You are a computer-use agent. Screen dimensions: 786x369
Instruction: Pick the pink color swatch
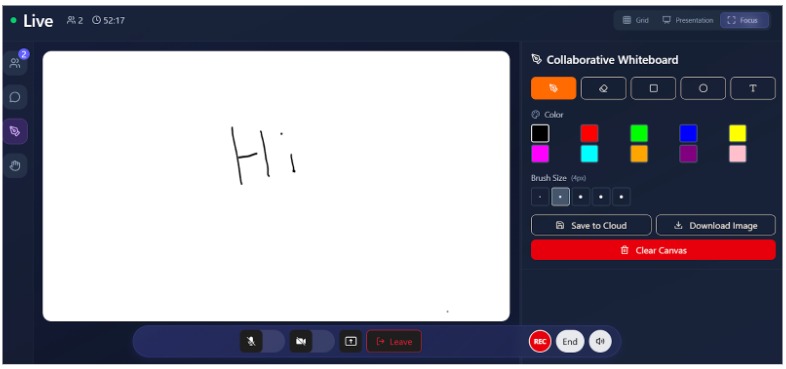pos(737,154)
